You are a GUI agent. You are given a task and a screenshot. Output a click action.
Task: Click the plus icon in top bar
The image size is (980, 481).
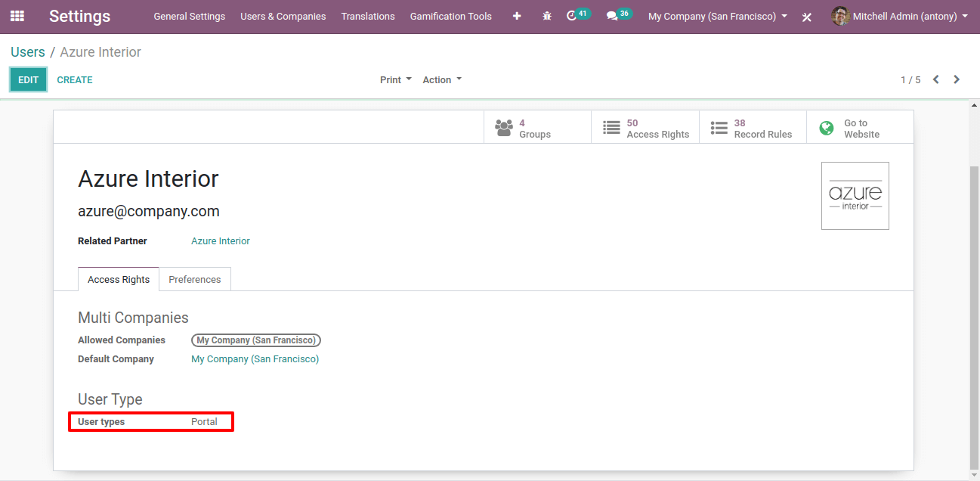click(x=517, y=16)
